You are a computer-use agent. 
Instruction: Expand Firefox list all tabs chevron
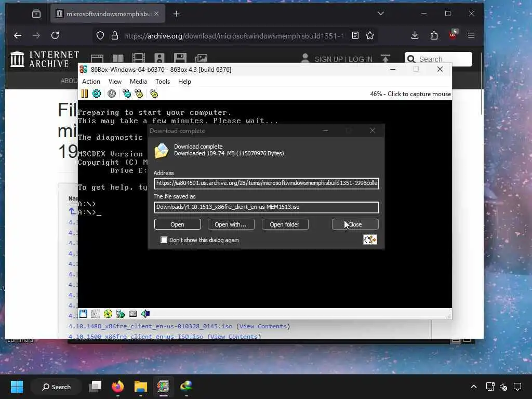[381, 14]
